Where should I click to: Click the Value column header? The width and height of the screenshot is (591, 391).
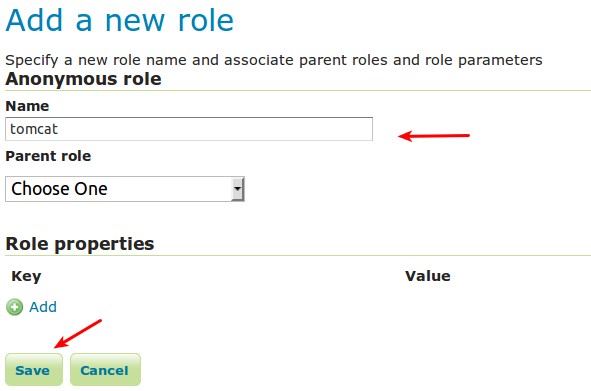428,276
